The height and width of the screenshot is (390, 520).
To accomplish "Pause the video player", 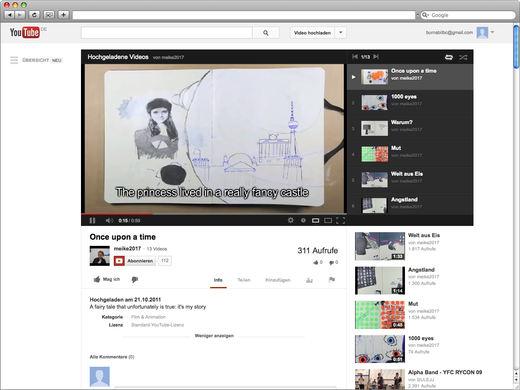I will pyautogui.click(x=92, y=220).
